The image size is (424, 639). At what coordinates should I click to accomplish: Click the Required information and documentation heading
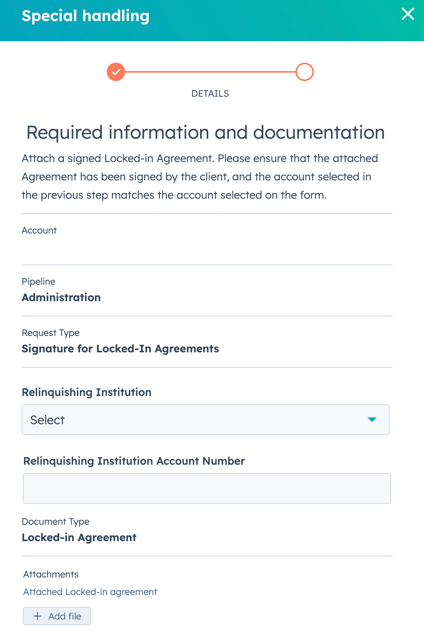click(205, 132)
